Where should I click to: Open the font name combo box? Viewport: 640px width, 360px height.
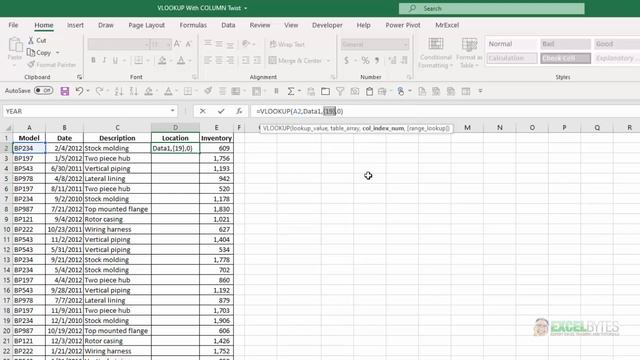pos(118,44)
